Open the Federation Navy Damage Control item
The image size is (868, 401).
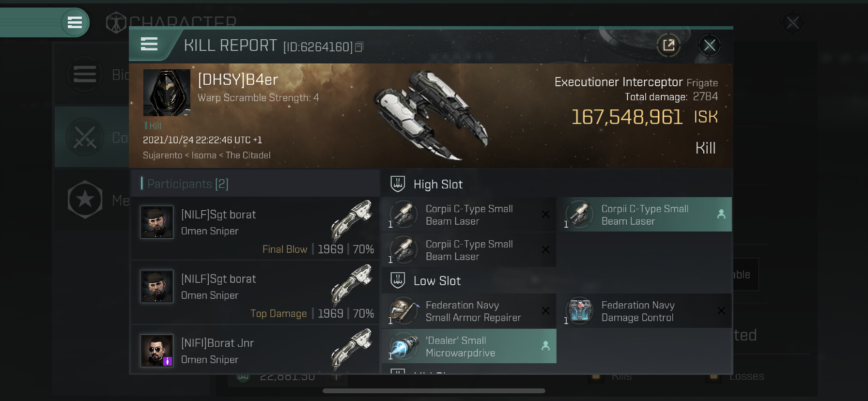pyautogui.click(x=645, y=311)
